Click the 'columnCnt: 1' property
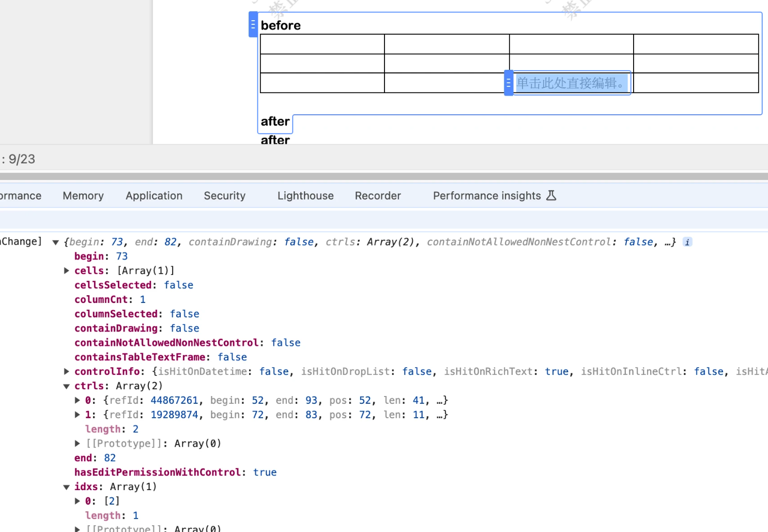This screenshot has width=768, height=532. click(x=110, y=299)
